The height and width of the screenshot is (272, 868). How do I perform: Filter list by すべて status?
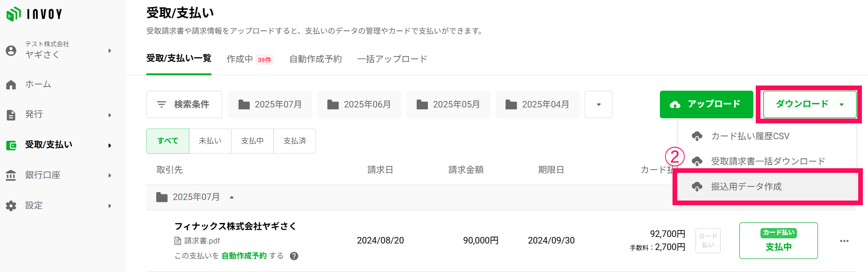tap(168, 141)
